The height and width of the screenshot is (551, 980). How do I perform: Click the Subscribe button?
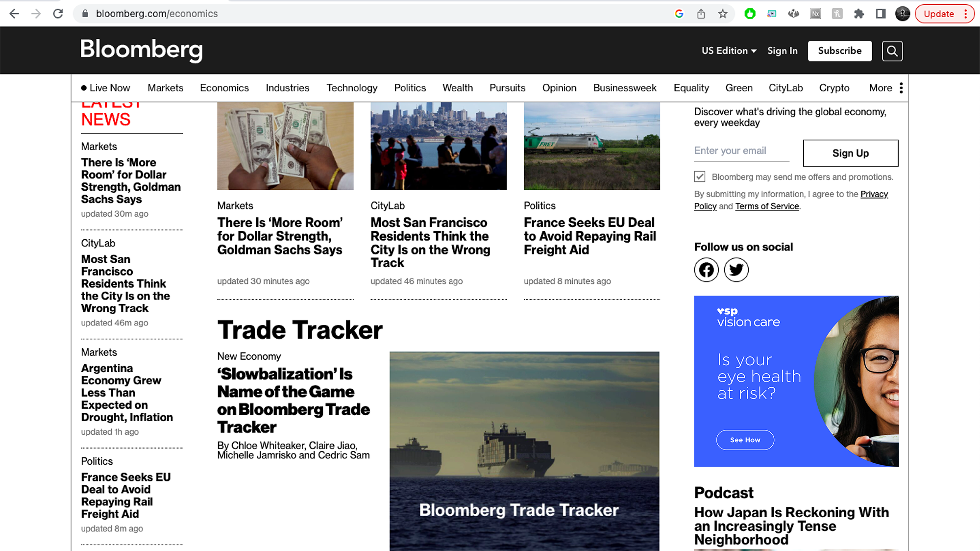click(x=839, y=51)
